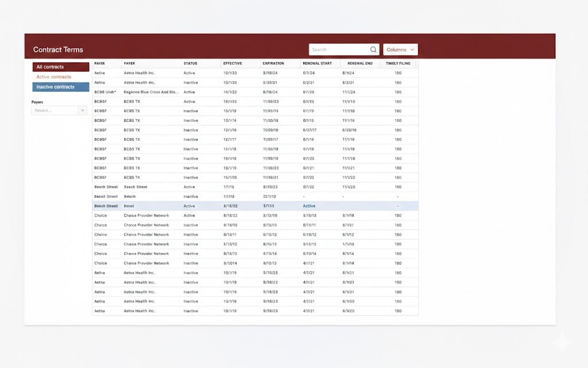
Task: Click the magnifying glass search icon
Action: tap(373, 50)
